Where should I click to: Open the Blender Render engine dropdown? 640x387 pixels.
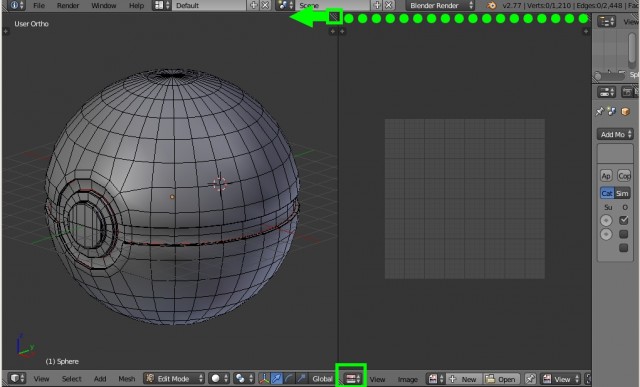pos(440,5)
